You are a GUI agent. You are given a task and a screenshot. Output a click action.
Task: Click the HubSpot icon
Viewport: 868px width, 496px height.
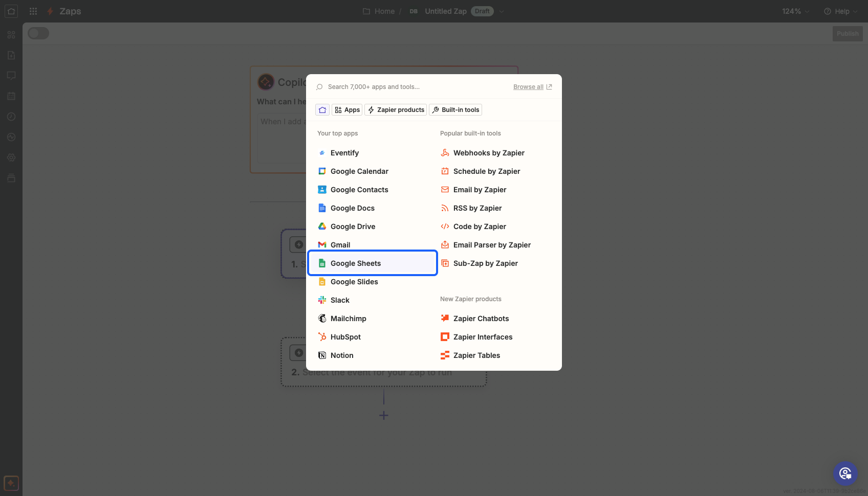(322, 337)
